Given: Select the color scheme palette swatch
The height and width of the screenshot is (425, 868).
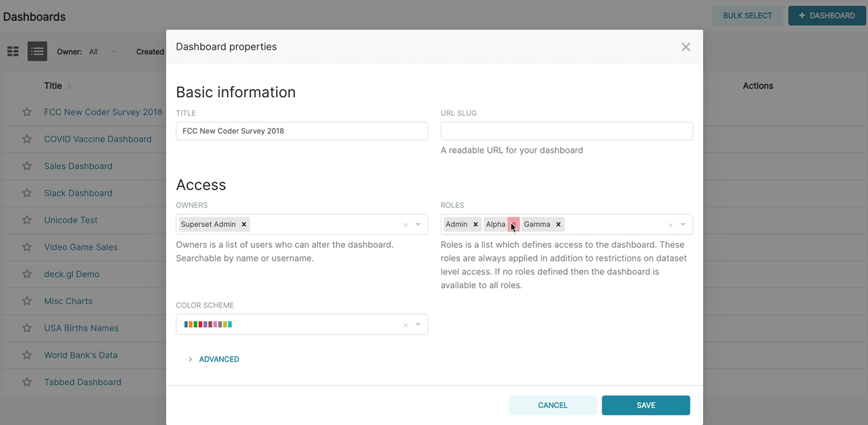Looking at the screenshot, I should tap(208, 325).
